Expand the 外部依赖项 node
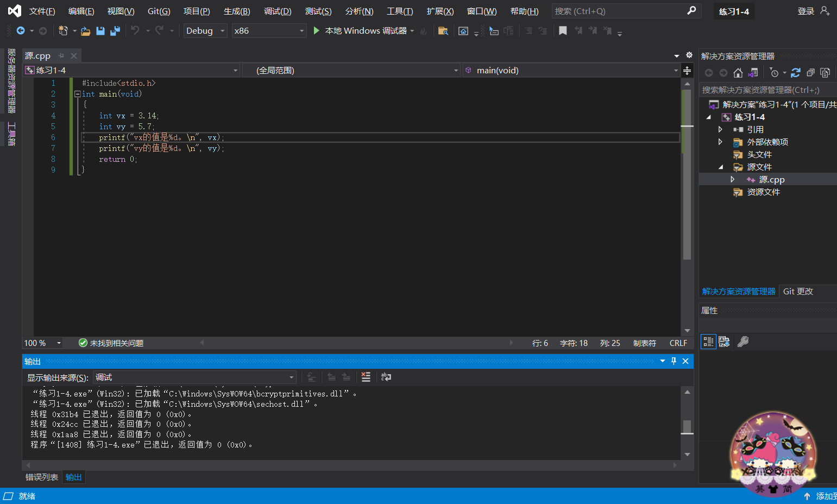Image resolution: width=837 pixels, height=504 pixels. click(x=720, y=142)
